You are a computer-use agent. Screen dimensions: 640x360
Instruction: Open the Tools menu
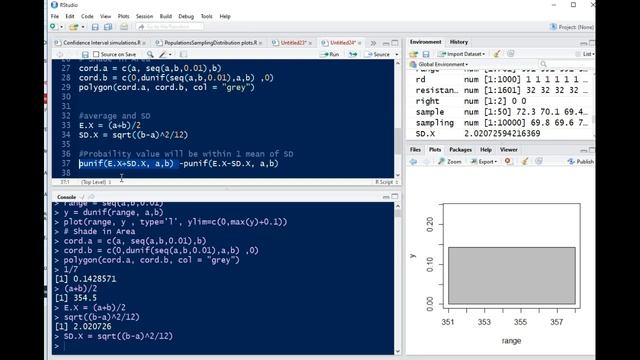click(206, 16)
